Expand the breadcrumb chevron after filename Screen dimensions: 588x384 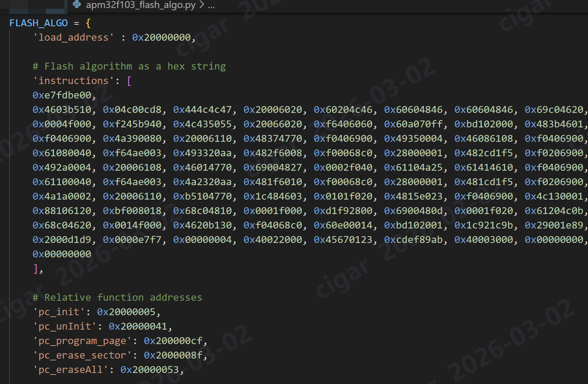pyautogui.click(x=202, y=5)
